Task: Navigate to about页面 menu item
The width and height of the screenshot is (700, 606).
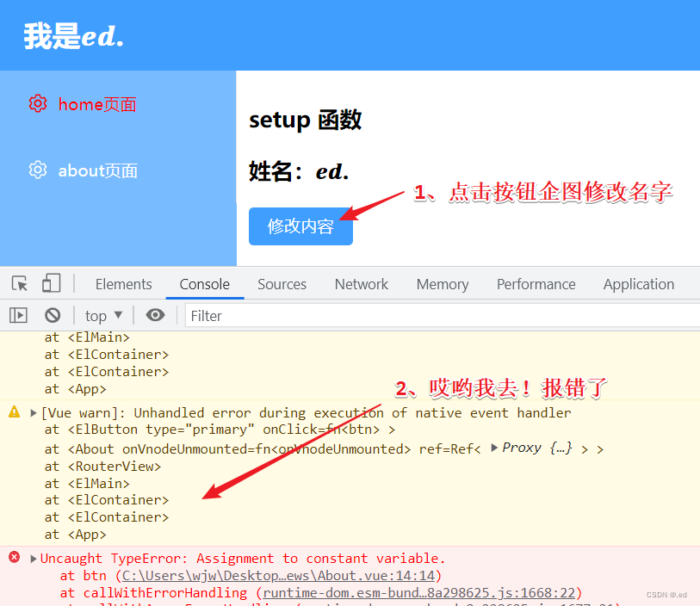Action: [97, 170]
